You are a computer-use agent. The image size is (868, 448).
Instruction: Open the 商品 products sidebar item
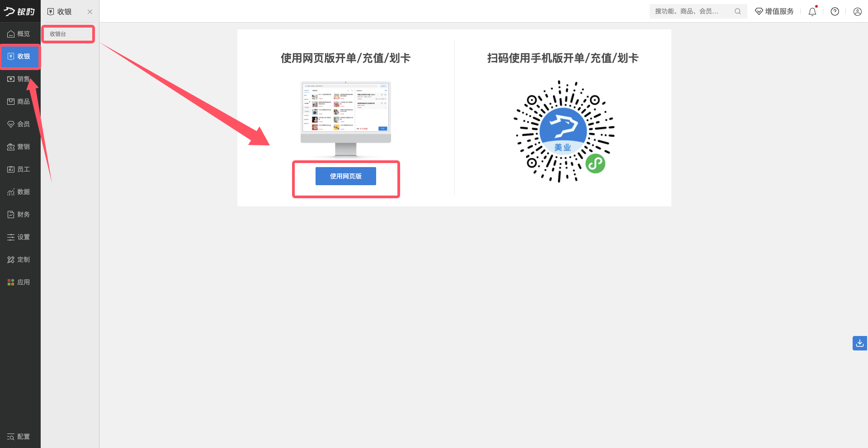tap(19, 102)
